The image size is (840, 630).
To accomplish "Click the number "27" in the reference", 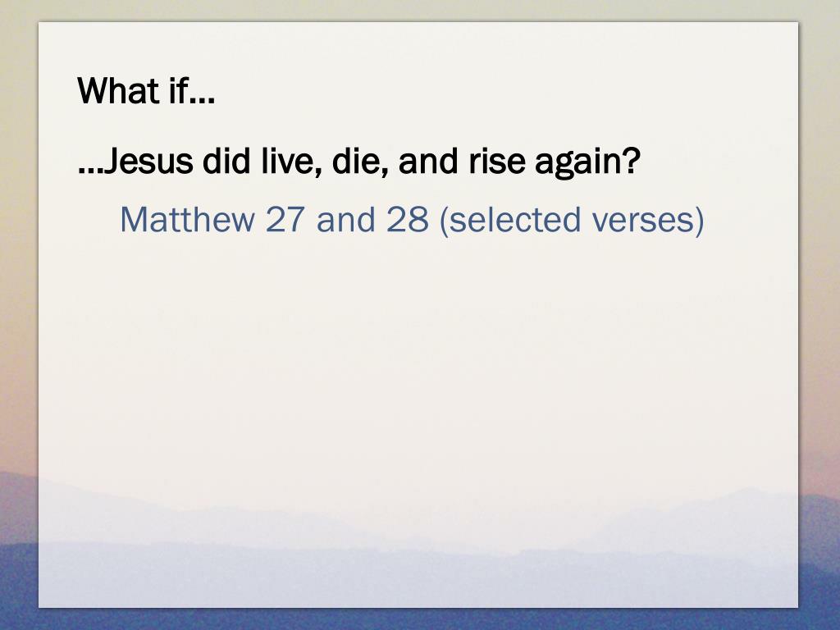I will (285, 219).
